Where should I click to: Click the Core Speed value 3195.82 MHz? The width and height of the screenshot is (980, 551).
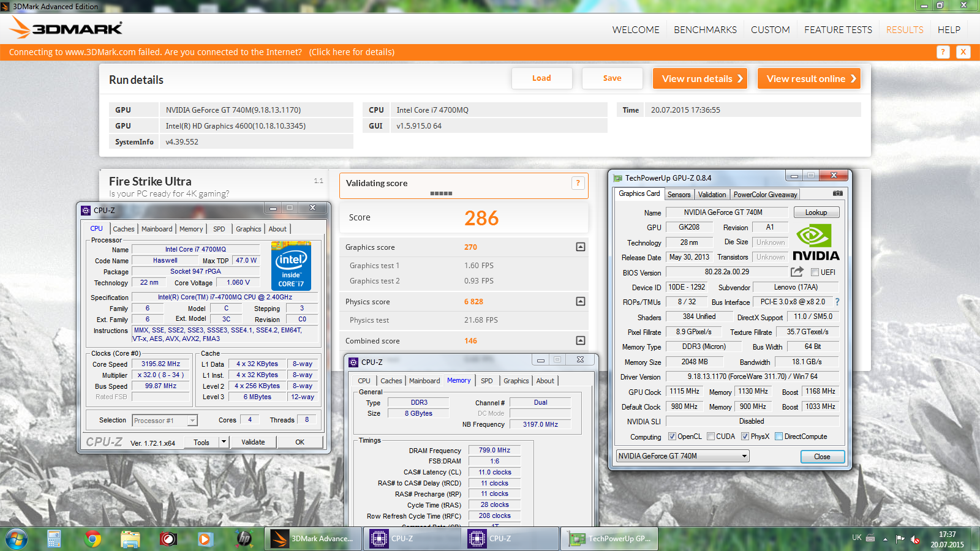[160, 364]
